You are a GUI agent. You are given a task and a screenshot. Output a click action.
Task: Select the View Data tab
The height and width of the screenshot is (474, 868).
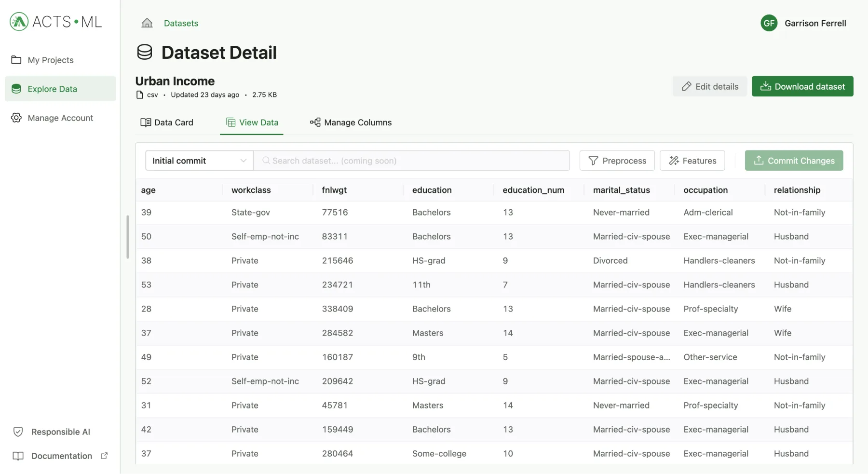click(252, 122)
